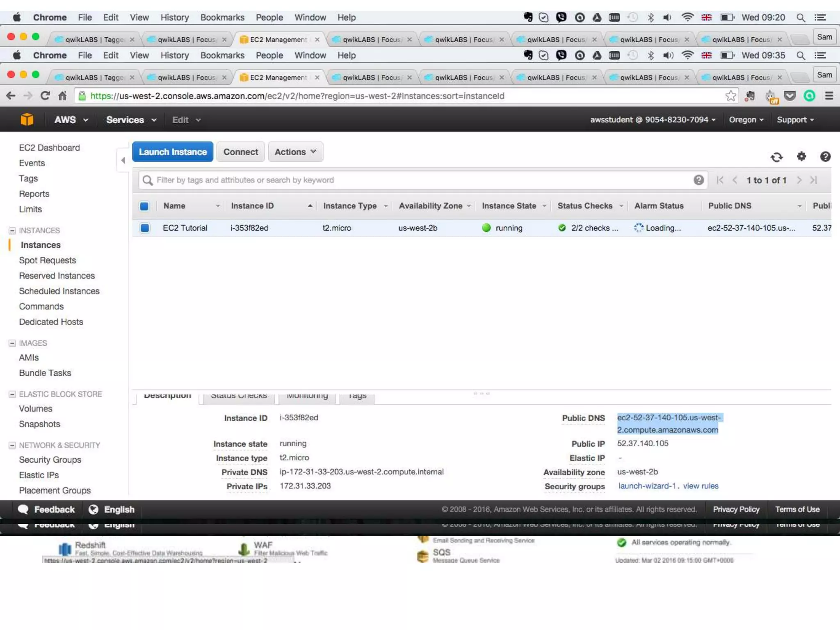This screenshot has height=630, width=840.
Task: Bookmark this page with star icon
Action: coord(730,96)
